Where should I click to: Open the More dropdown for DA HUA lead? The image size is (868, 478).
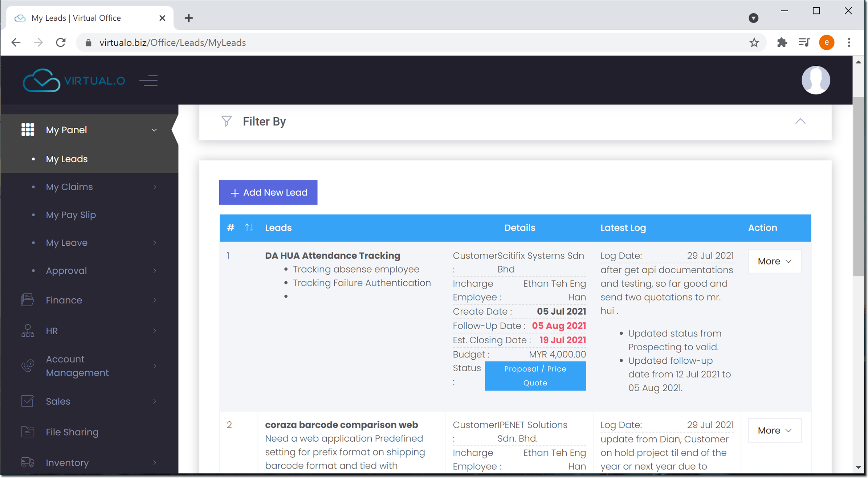coord(774,261)
